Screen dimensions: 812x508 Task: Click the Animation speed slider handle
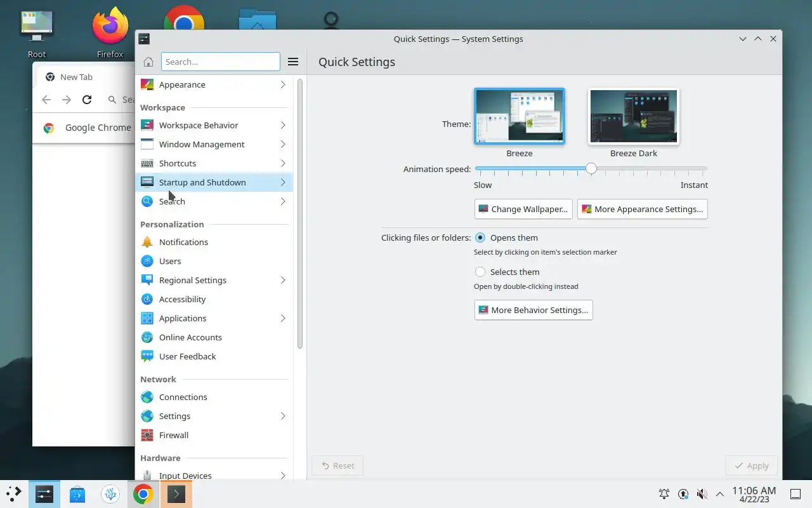click(x=591, y=169)
